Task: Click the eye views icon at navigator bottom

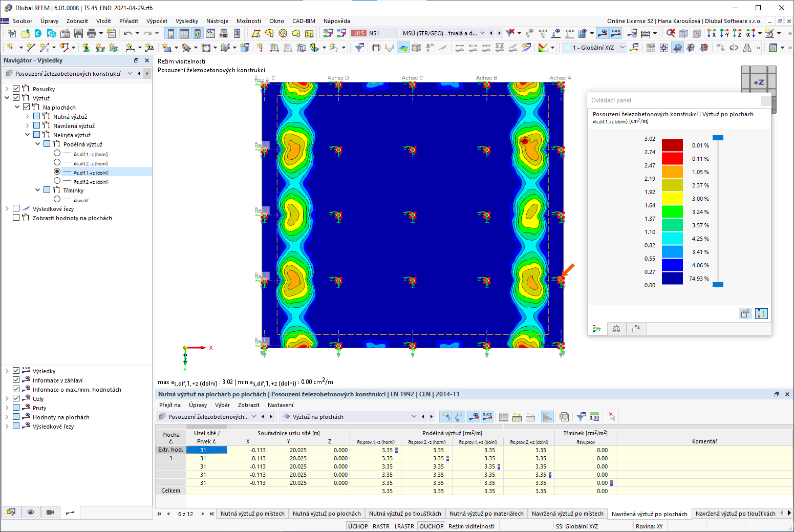Action: pyautogui.click(x=31, y=512)
